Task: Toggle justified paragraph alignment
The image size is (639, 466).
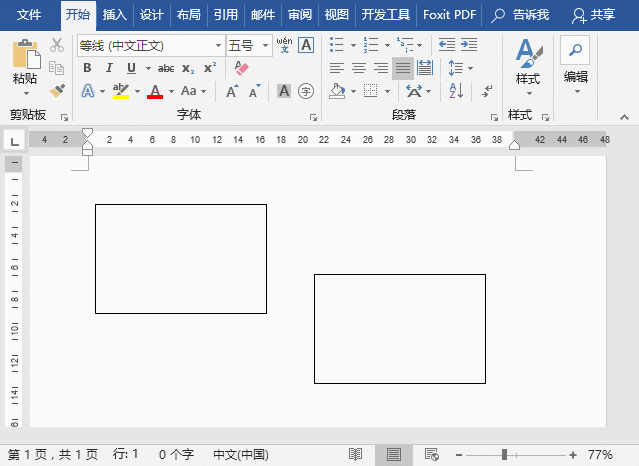Action: click(x=403, y=68)
